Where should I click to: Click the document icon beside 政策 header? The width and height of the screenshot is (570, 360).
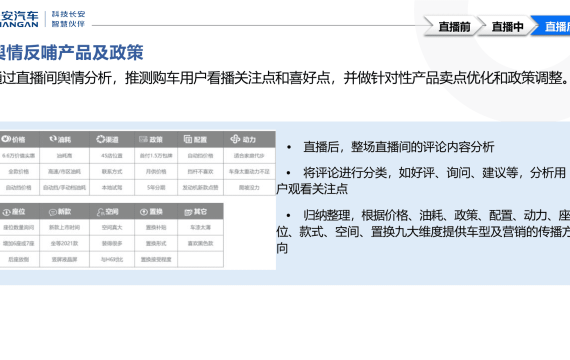[143, 139]
